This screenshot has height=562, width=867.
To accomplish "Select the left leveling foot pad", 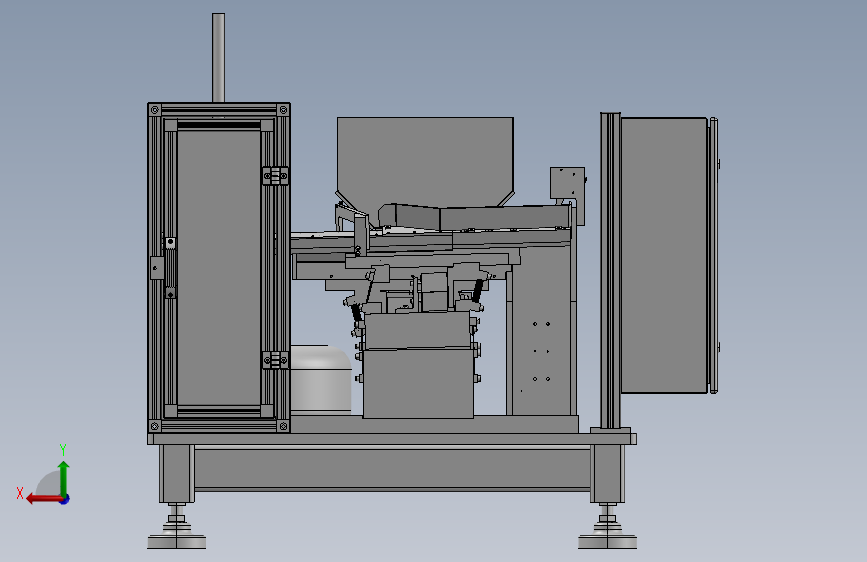I will [176, 540].
